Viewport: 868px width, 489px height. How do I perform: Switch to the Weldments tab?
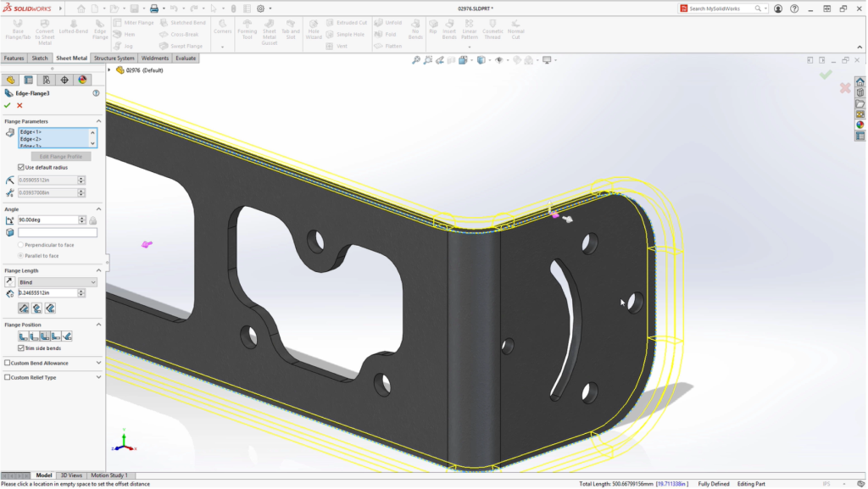(155, 58)
